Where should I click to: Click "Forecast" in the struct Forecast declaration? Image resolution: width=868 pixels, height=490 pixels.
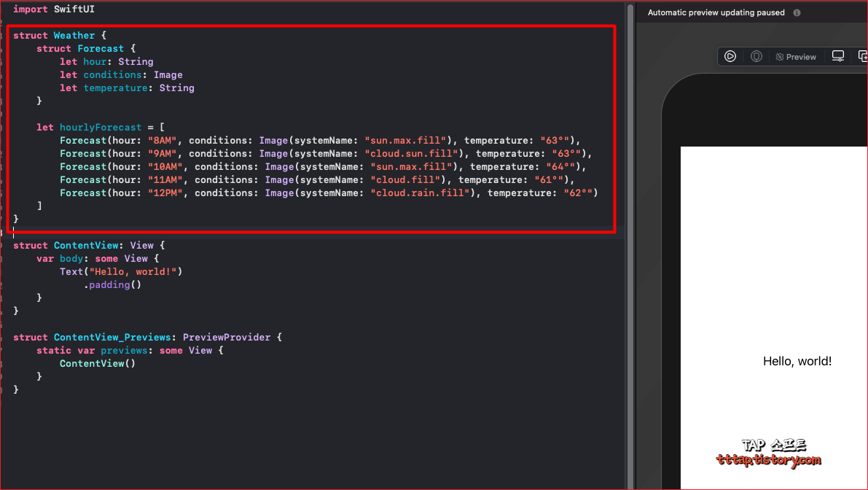pyautogui.click(x=101, y=49)
